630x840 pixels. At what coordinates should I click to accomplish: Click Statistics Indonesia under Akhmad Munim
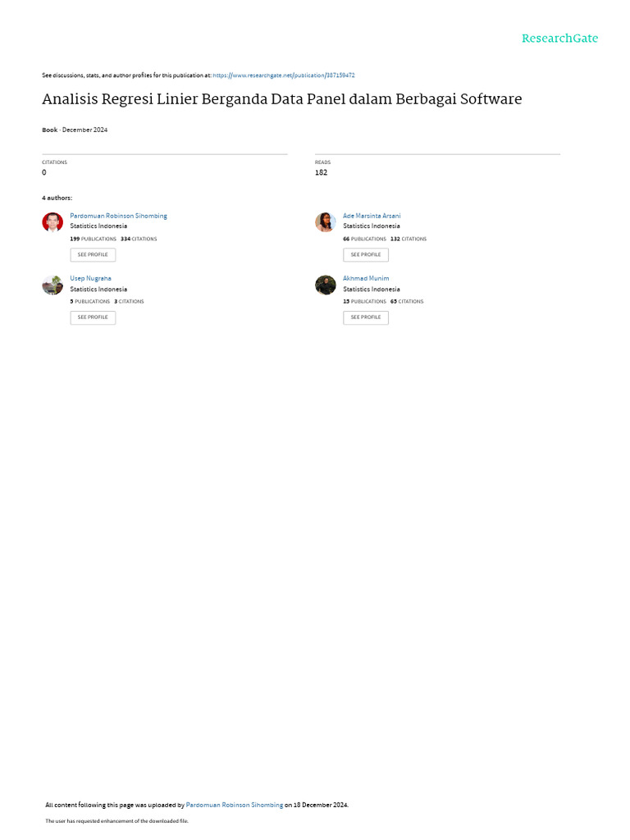pyautogui.click(x=372, y=290)
